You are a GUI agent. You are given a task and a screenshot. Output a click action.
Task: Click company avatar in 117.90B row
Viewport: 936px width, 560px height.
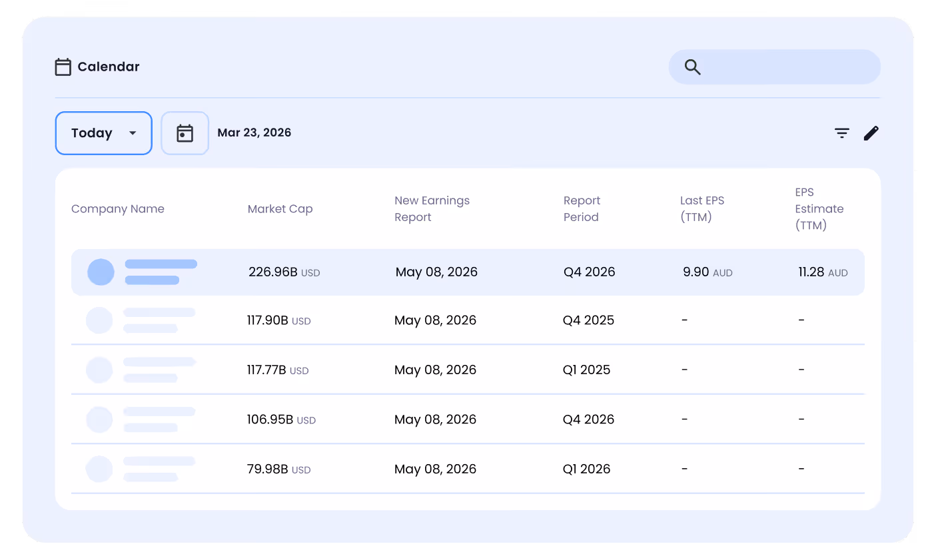[99, 320]
